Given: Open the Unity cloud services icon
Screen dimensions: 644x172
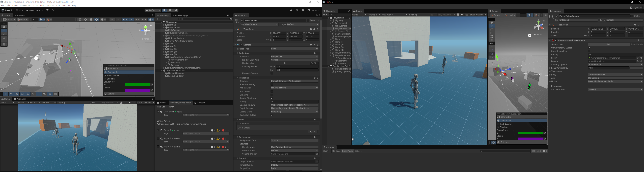Looking at the screenshot, I should tap(291, 10).
